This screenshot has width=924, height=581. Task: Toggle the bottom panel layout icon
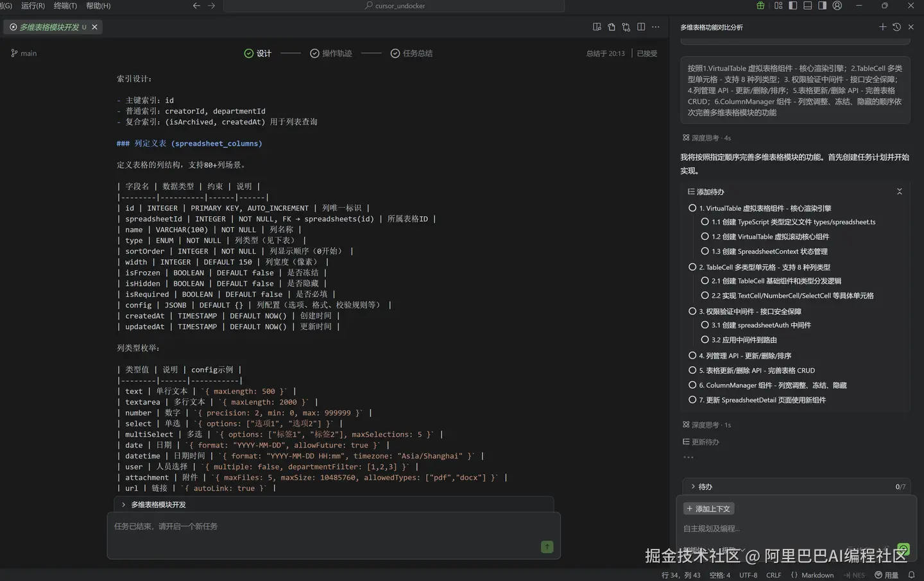coord(808,6)
